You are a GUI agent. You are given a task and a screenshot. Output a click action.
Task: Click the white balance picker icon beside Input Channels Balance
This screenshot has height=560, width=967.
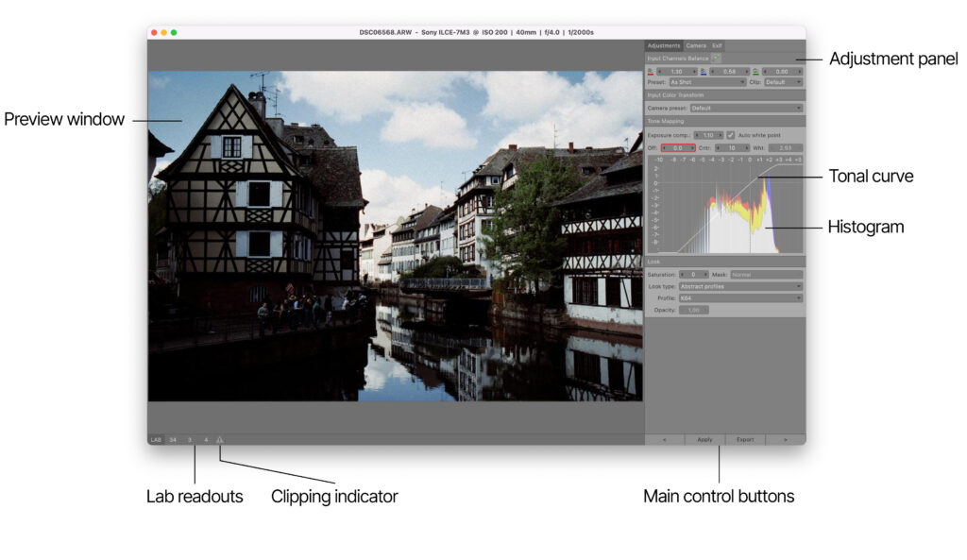[716, 58]
